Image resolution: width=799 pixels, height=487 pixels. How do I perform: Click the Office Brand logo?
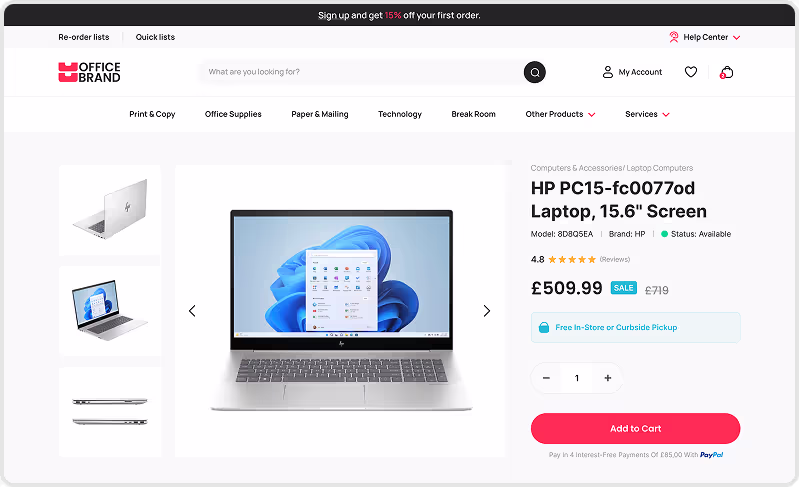pyautogui.click(x=89, y=72)
